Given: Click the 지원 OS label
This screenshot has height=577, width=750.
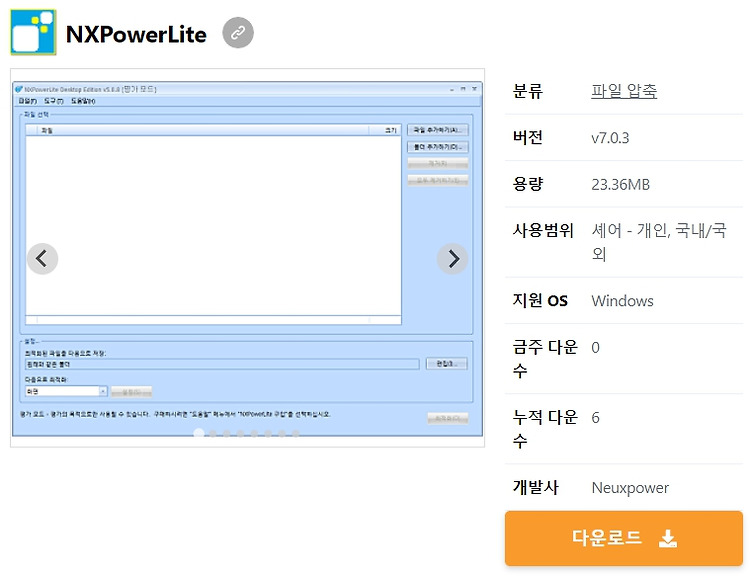Looking at the screenshot, I should (x=540, y=300).
